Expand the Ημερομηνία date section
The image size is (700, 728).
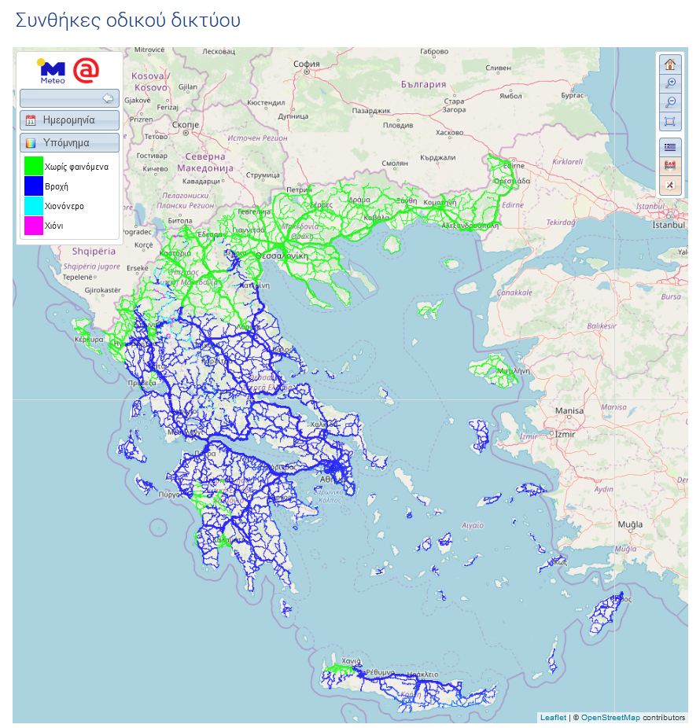69,120
